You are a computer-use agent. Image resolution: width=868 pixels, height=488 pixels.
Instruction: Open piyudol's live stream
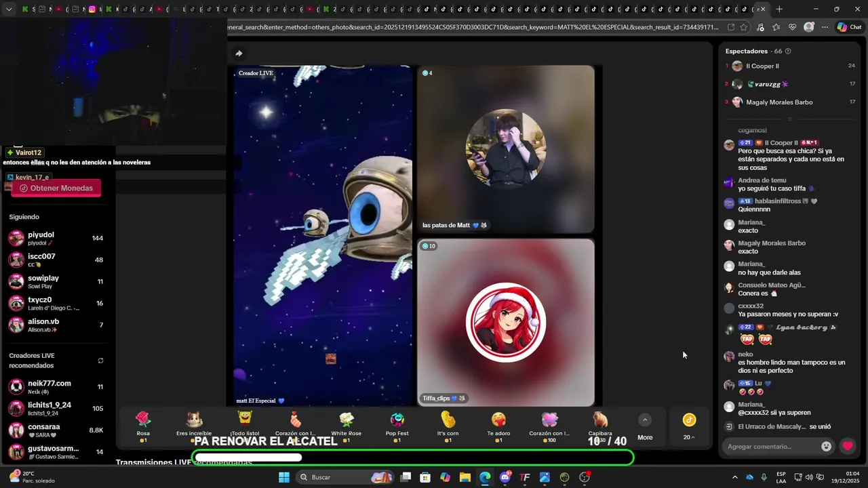56,239
